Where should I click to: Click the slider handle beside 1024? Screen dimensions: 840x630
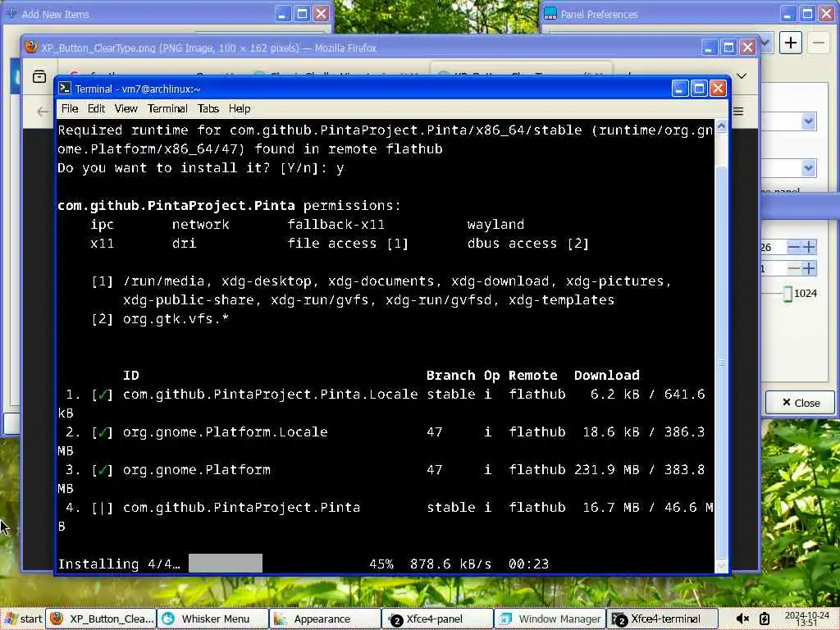(787, 294)
